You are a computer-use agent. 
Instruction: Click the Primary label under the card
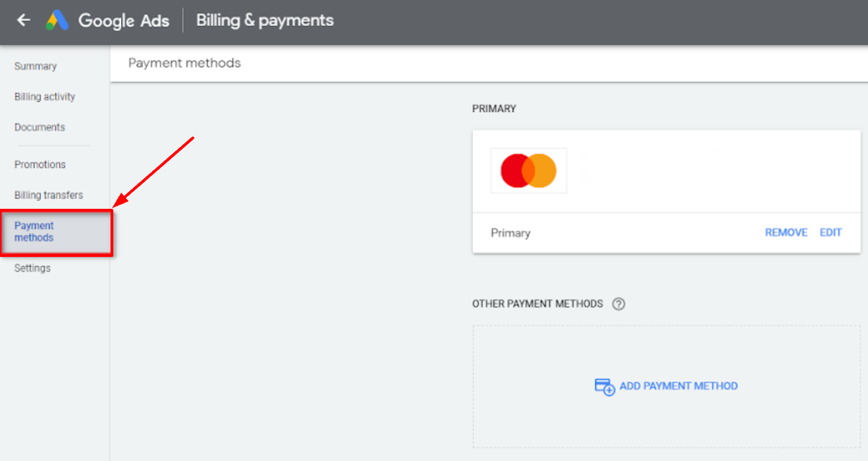(510, 233)
